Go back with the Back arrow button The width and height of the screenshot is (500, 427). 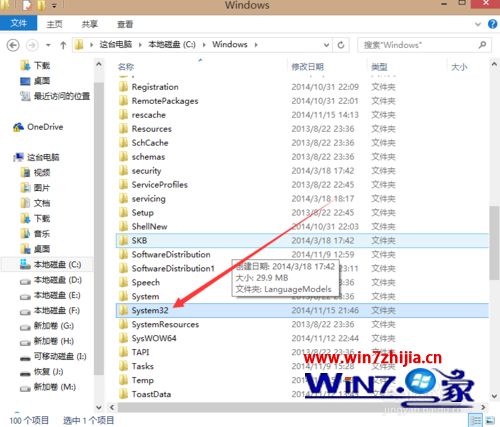pos(13,45)
